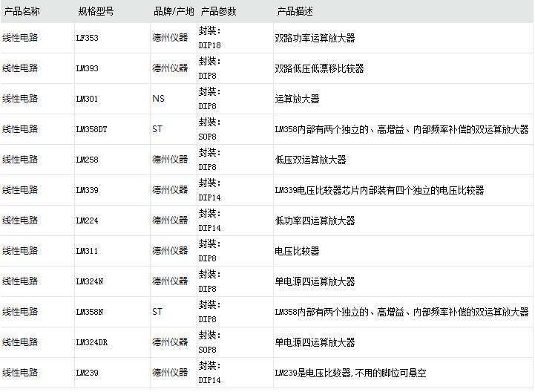Open 线性电路 link in the LF353 row
535x392 pixels.
pyautogui.click(x=21, y=38)
